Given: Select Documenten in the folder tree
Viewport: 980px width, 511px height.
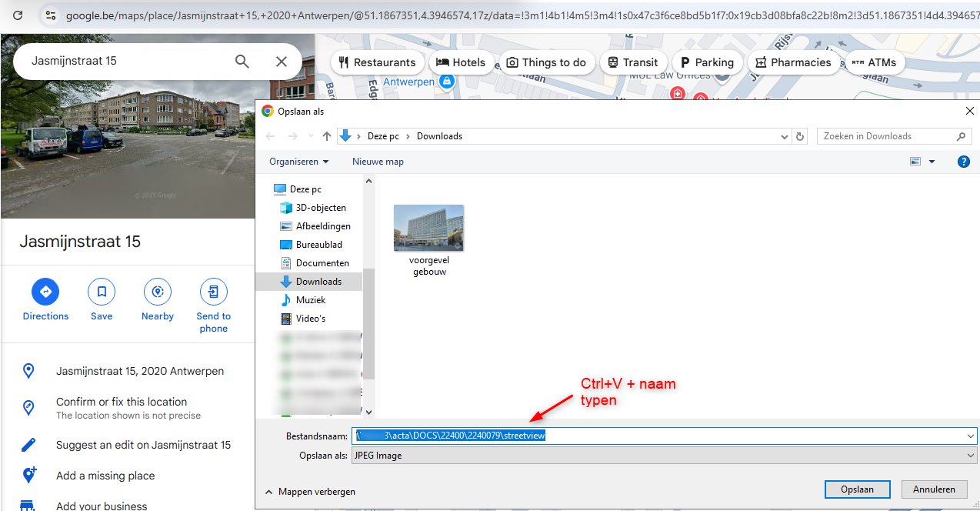Looking at the screenshot, I should tap(315, 263).
